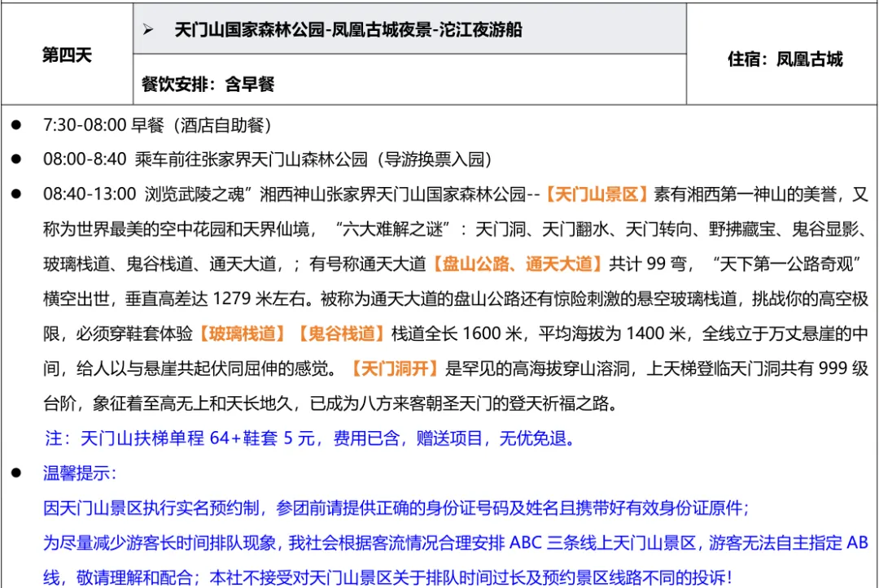The width and height of the screenshot is (879, 588).
Task: Click the text 平均海拔为 1400 米
Action: click(612, 333)
